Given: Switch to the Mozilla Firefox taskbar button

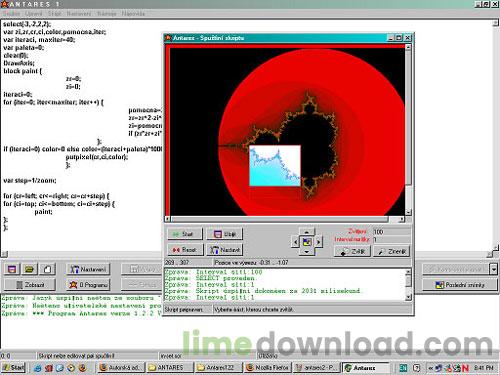Looking at the screenshot, I should tap(268, 368).
